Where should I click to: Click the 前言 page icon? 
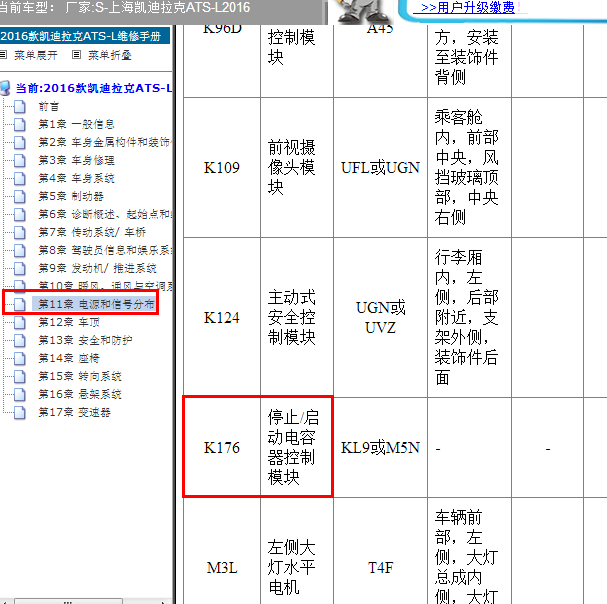click(x=20, y=106)
